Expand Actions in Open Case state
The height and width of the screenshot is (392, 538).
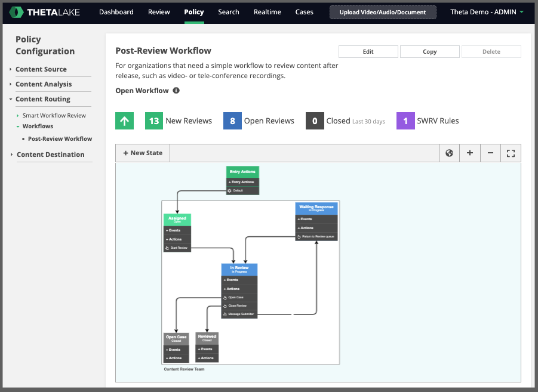176,358
